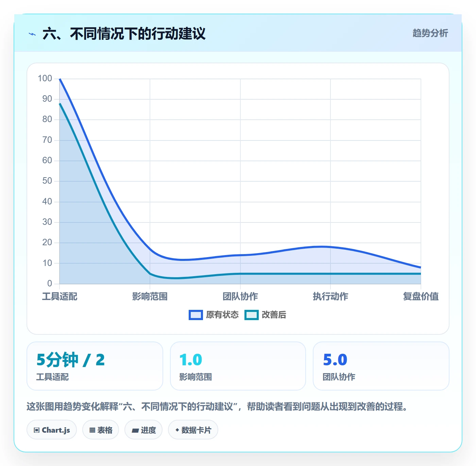Click the y-axis tick label 20
476x466 pixels.
click(47, 243)
